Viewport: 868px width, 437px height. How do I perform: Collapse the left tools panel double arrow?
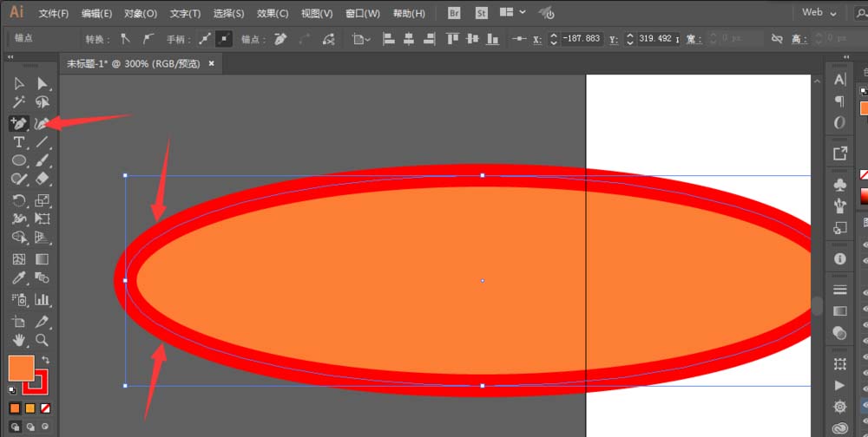coord(10,57)
